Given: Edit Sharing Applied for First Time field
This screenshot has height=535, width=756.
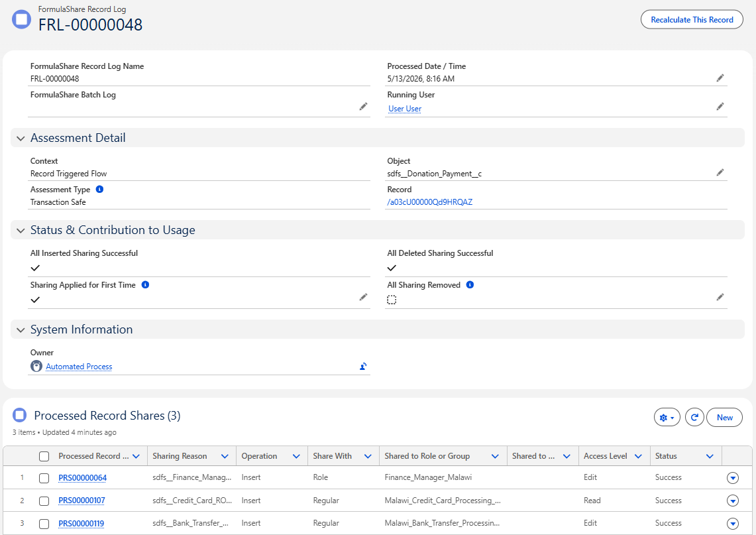Looking at the screenshot, I should [x=363, y=297].
